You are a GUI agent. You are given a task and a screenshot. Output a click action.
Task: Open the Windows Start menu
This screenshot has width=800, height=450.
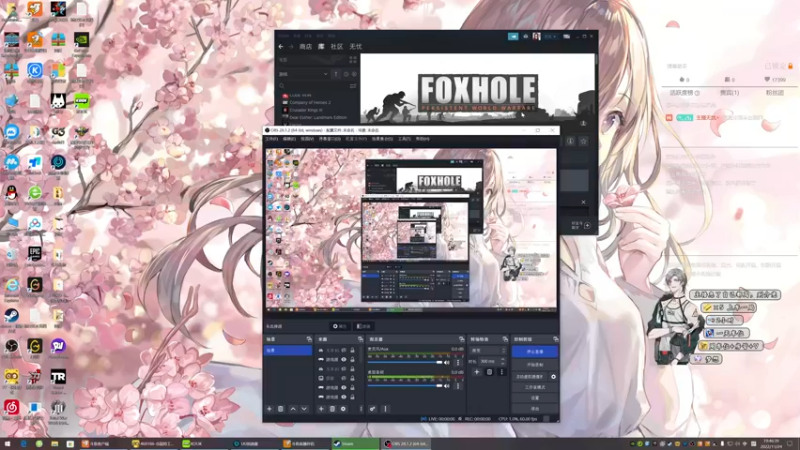tap(7, 444)
